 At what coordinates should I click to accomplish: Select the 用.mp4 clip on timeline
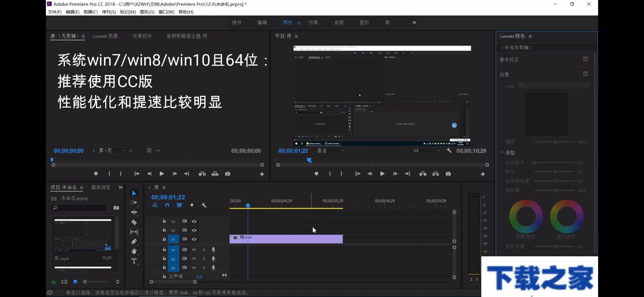(286, 239)
